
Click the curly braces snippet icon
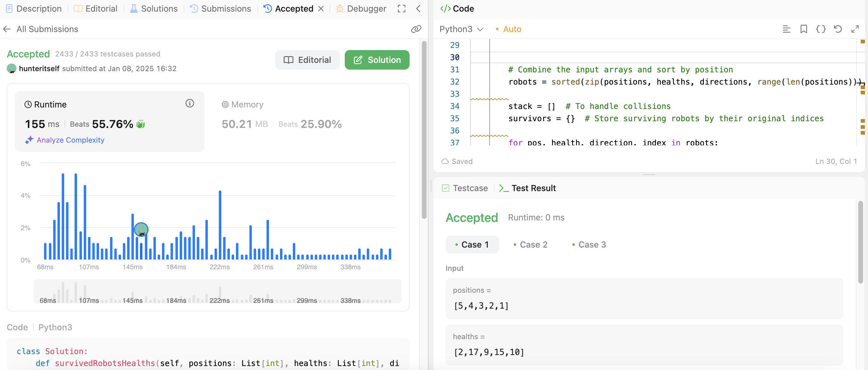click(x=821, y=29)
